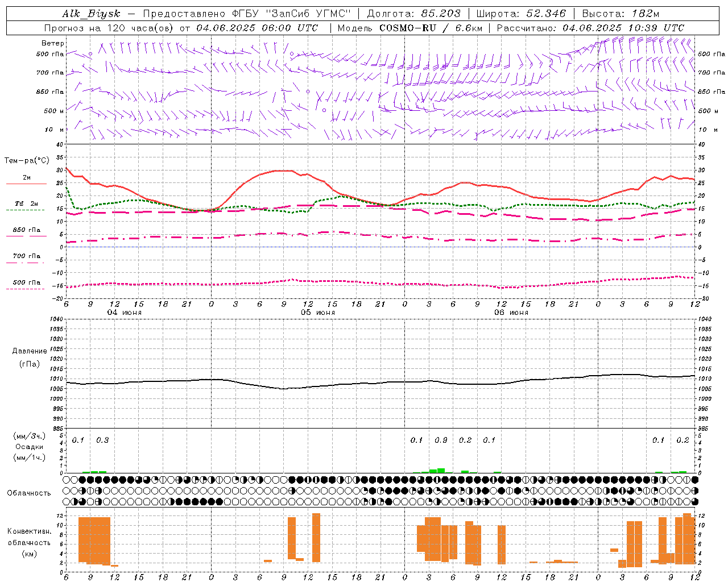This screenshot has height=582, width=728.
Task: Select the 'Долгота: 85.203' longitude value
Action: (414, 14)
